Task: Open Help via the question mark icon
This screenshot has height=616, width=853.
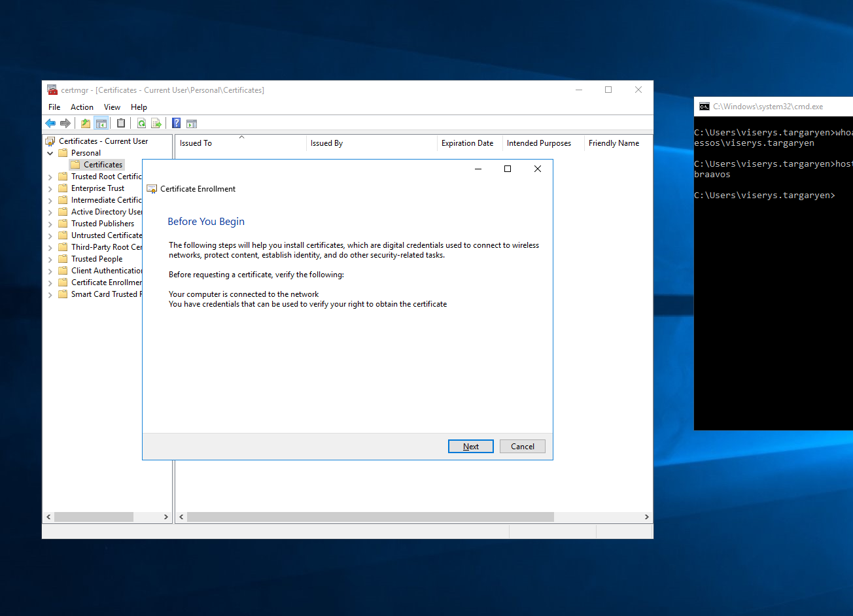Action: pyautogui.click(x=176, y=123)
